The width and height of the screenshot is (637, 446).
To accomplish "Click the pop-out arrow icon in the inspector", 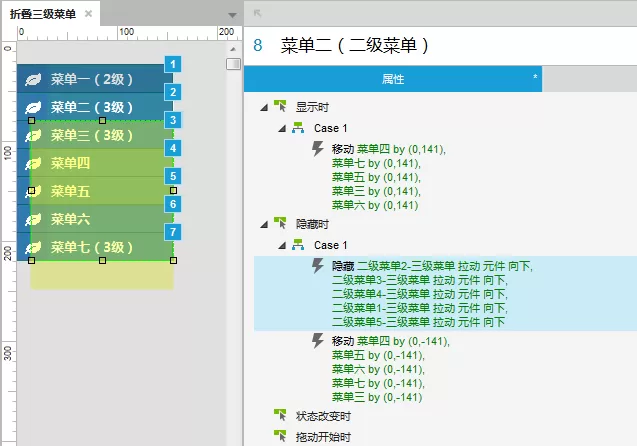I will coord(257,13).
